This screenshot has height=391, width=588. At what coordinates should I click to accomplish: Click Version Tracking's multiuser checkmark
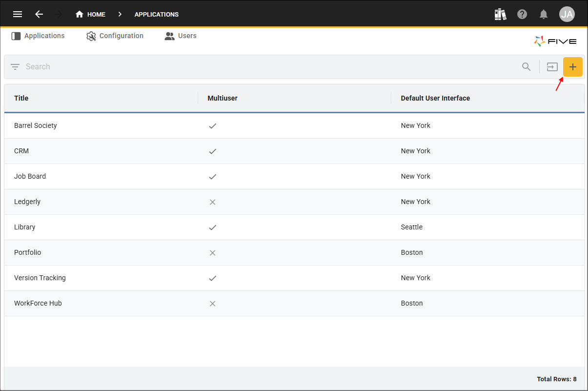pos(213,278)
